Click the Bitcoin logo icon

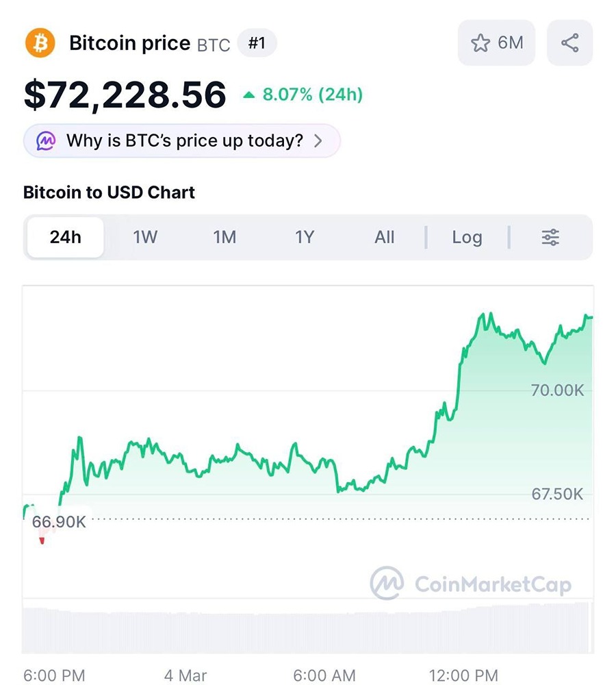point(40,42)
